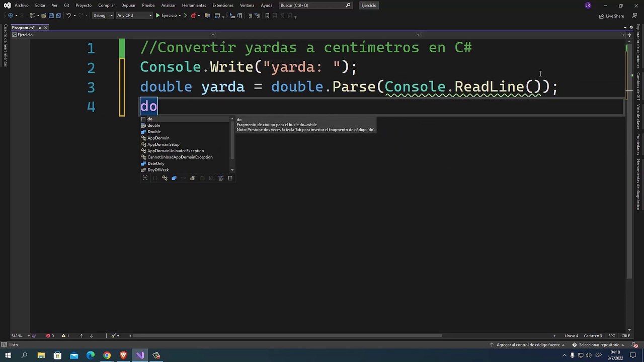Select 'AppDomain' in IntelliSense list
Image resolution: width=644 pixels, height=362 pixels.
point(185,138)
